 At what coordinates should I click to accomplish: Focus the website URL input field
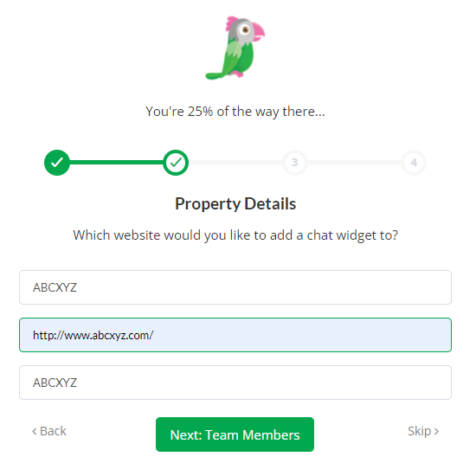pos(235,335)
